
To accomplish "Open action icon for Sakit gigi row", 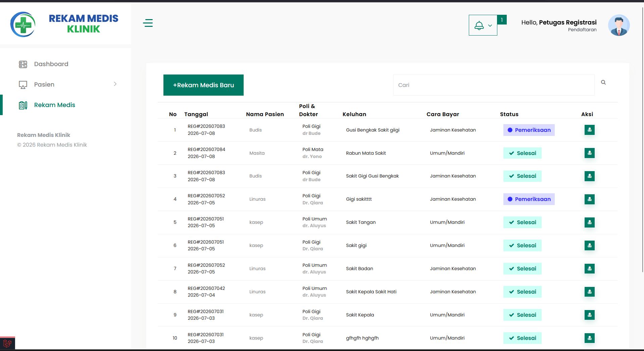I will coord(589,246).
